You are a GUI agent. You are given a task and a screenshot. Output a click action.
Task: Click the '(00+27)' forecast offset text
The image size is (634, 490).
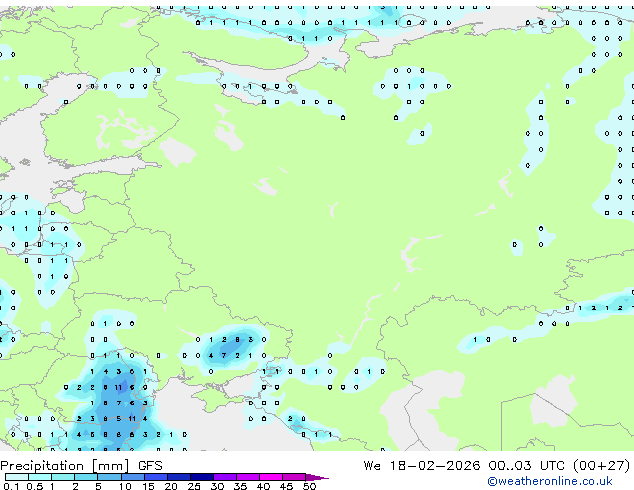tap(602, 466)
